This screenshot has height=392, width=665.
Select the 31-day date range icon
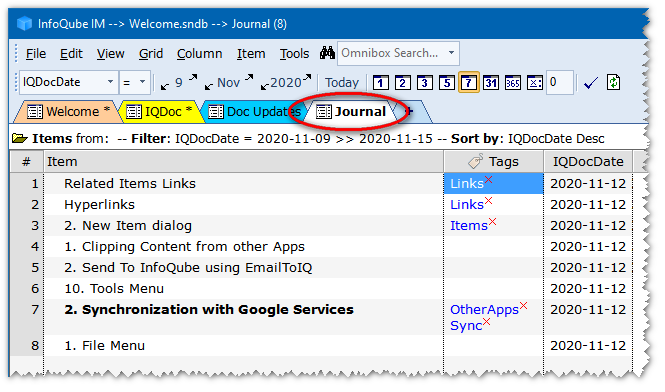pyautogui.click(x=491, y=83)
